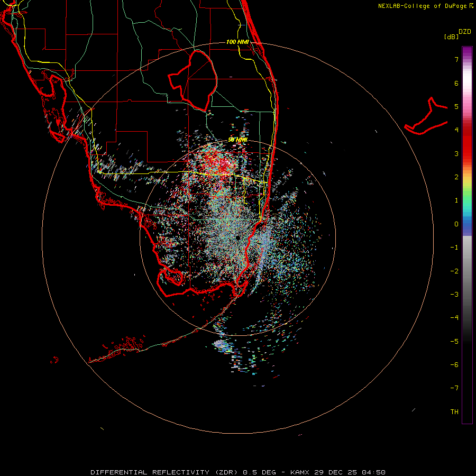Click the 50 NMI range ring label
This screenshot has width=476, height=476.
[237, 140]
